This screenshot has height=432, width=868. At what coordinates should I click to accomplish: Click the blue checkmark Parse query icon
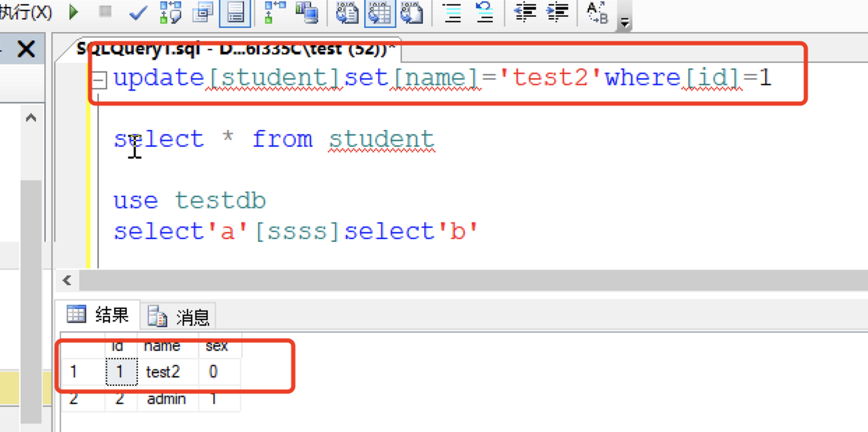138,13
